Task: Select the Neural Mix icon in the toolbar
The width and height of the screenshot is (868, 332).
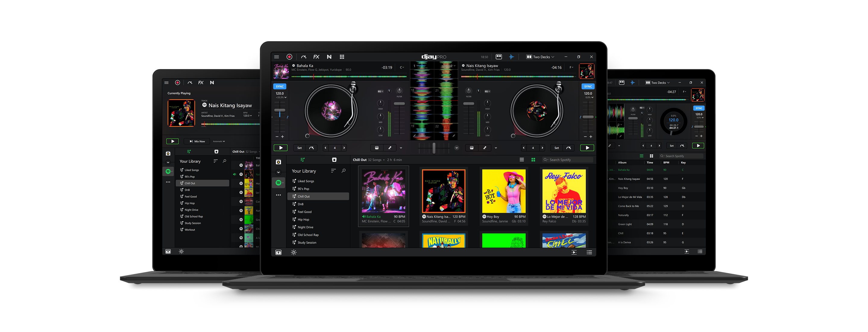Action: point(329,57)
